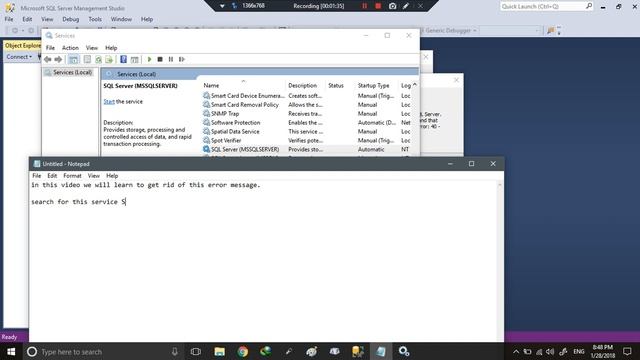
Task: Open the clock showing 8:48 PM
Action: tap(603, 351)
